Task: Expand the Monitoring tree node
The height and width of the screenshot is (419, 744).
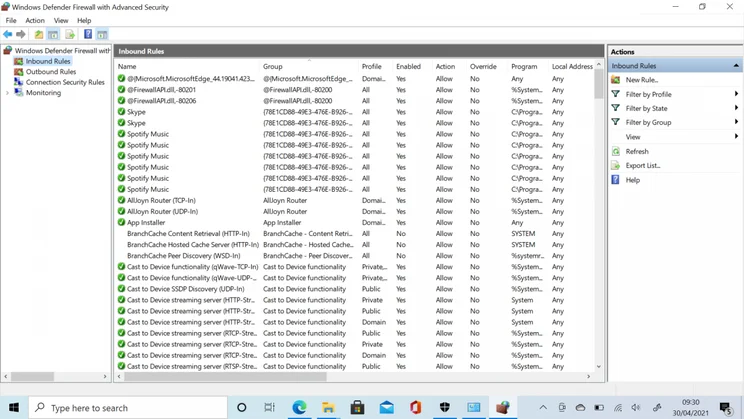Action: coord(8,93)
